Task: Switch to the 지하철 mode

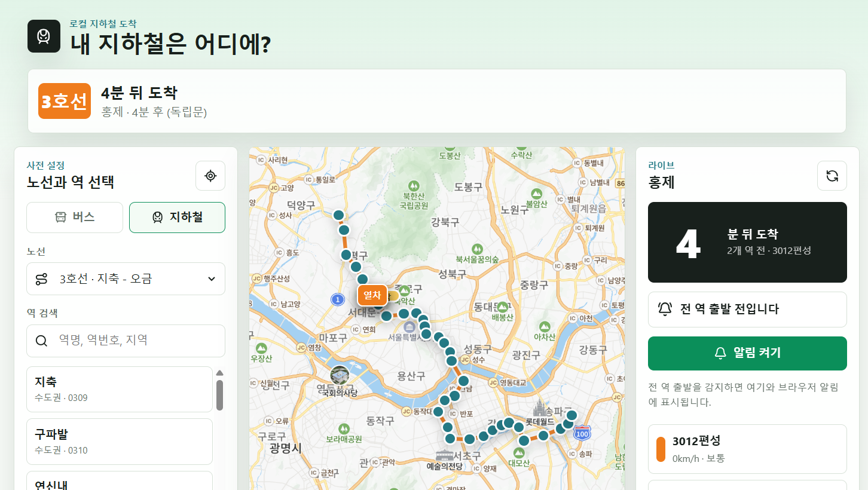Action: point(177,218)
